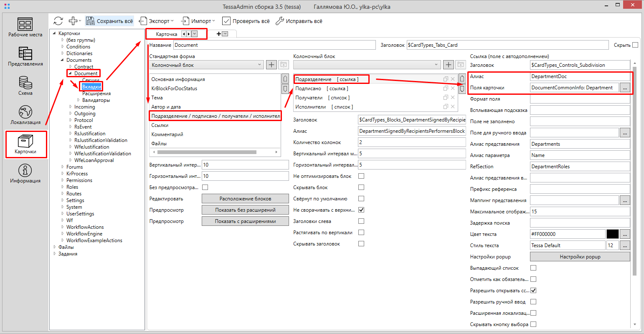Screen dimensions: 644x334
Task: Select the Карточка tab
Action: tap(167, 34)
